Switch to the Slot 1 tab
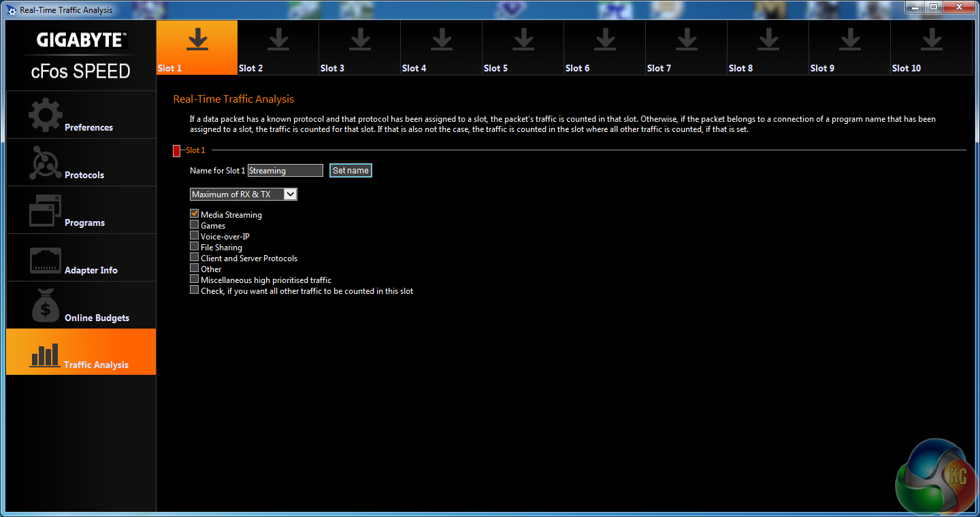 (x=197, y=48)
